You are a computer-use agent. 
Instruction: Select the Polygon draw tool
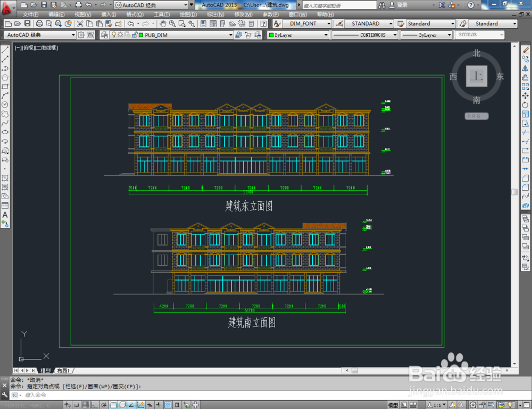pos(5,77)
